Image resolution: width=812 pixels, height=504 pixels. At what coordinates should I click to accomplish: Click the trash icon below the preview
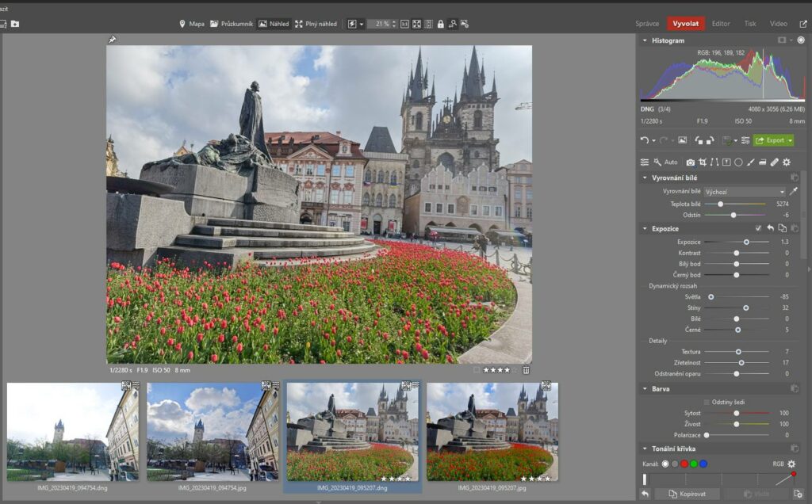[526, 369]
